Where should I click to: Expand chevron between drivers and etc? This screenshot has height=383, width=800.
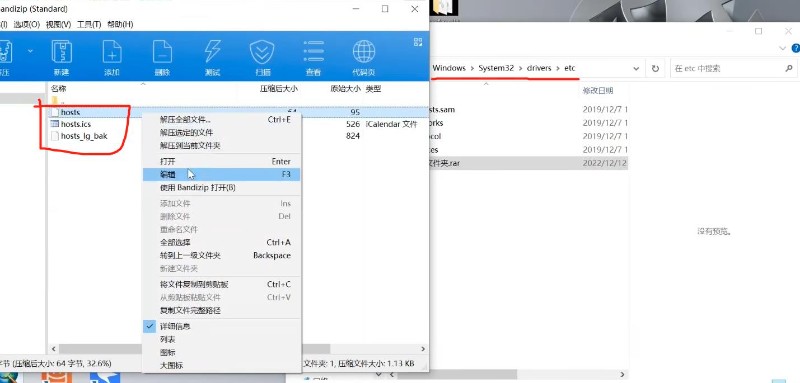558,68
